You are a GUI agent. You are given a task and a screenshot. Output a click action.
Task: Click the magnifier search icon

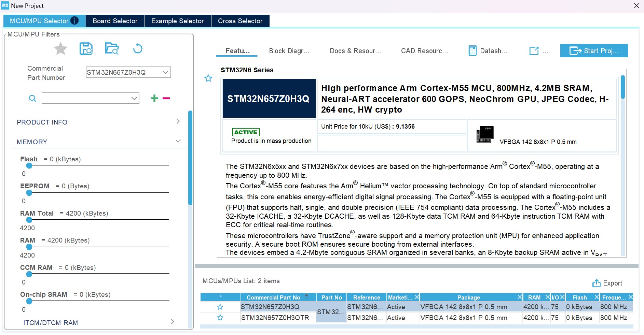[x=32, y=99]
